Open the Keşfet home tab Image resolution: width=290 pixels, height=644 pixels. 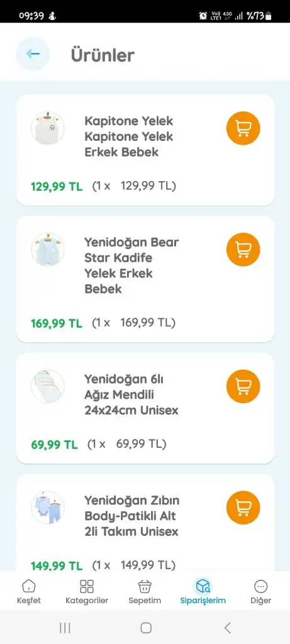(x=29, y=591)
